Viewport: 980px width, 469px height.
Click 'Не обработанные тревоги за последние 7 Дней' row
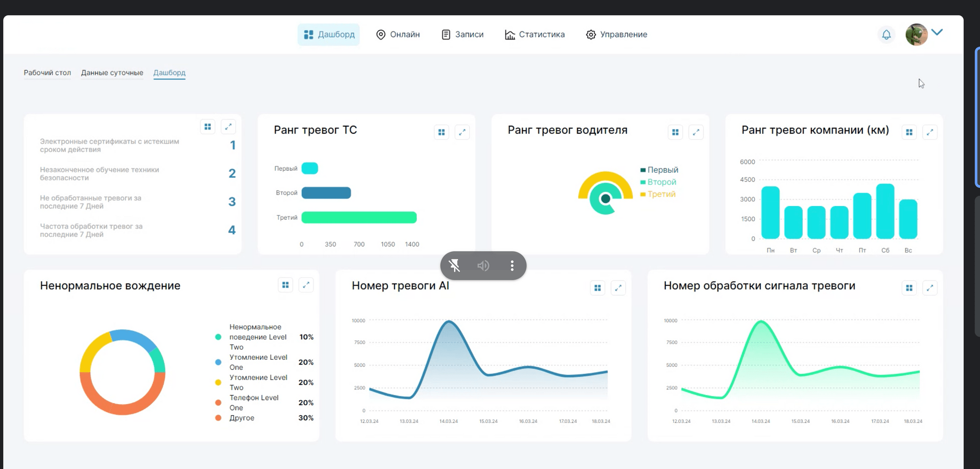click(138, 202)
